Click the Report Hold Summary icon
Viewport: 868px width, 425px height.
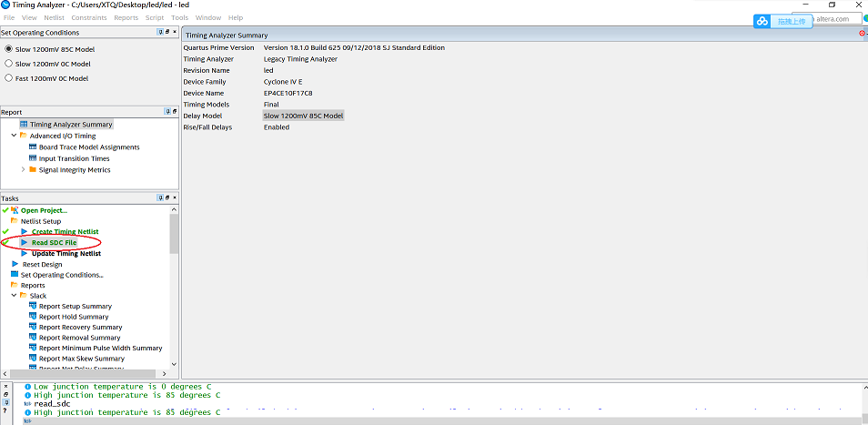33,317
